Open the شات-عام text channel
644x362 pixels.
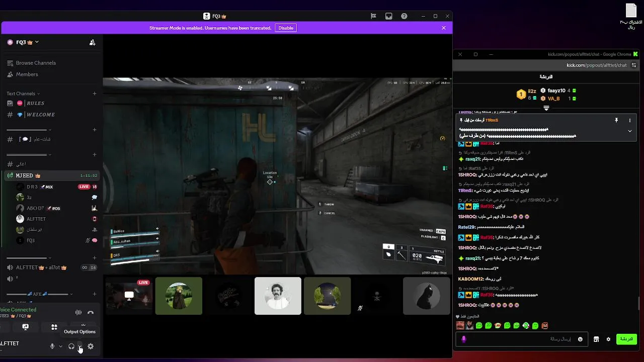click(51, 139)
